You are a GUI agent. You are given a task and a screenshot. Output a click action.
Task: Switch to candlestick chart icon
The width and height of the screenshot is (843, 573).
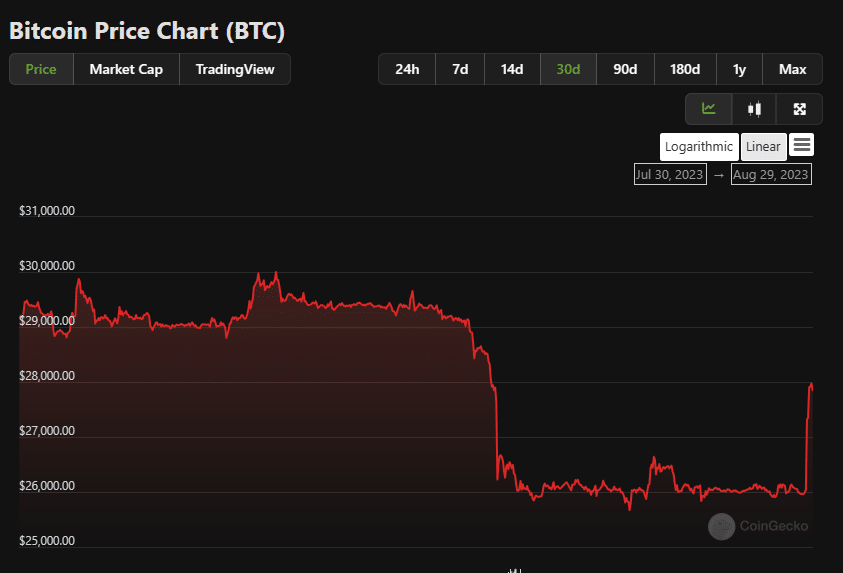[754, 109]
